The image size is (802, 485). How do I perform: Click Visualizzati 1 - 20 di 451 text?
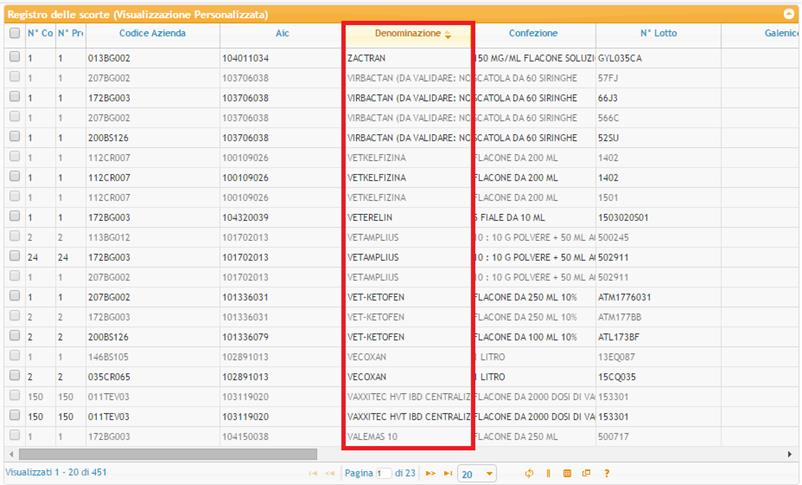click(56, 472)
